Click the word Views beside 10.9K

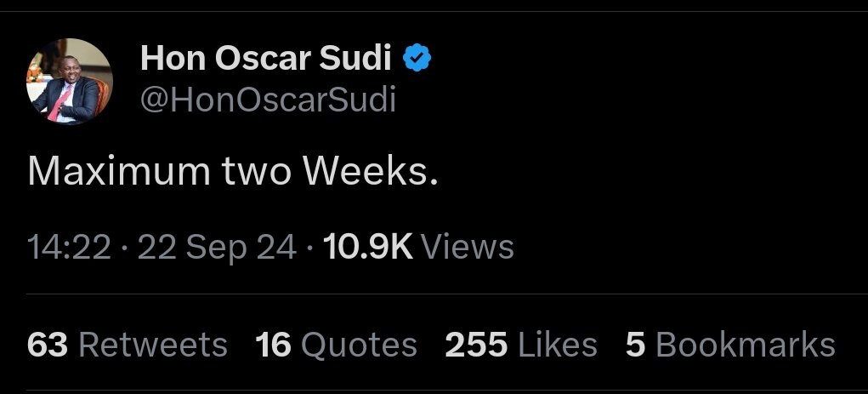tap(468, 248)
